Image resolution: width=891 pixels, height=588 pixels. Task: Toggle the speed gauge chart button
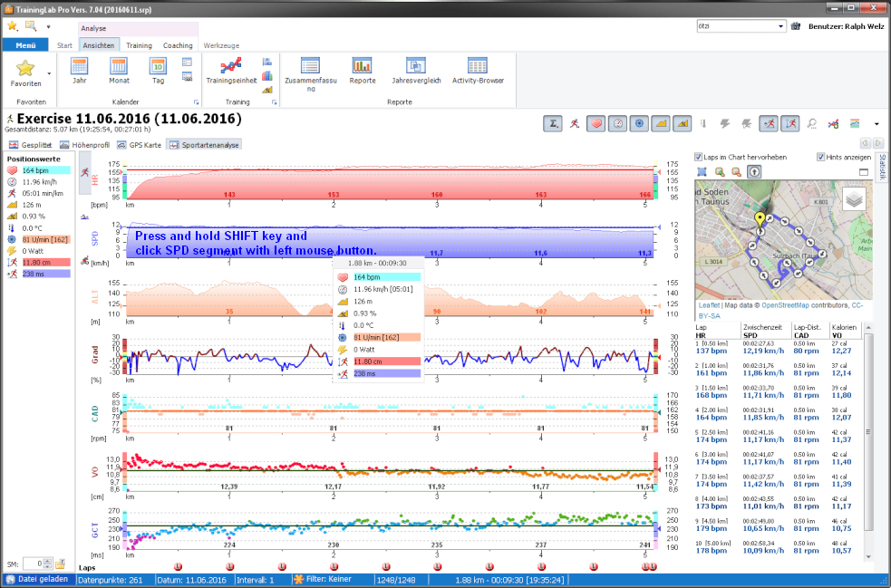[617, 123]
